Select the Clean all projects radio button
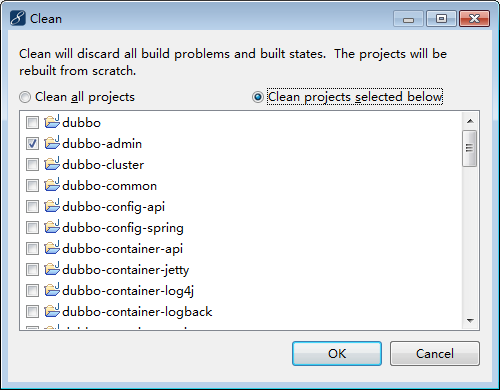The width and height of the screenshot is (500, 390). click(x=25, y=97)
